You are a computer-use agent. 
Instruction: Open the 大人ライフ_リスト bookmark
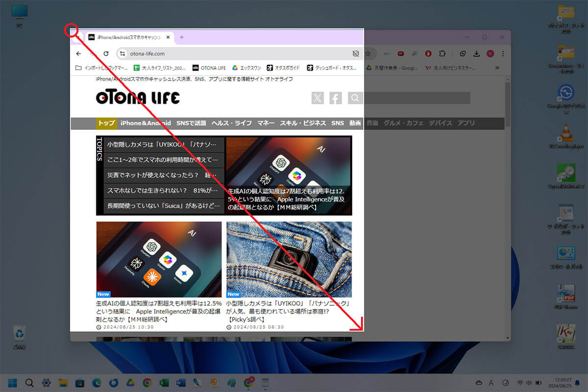[x=160, y=68]
